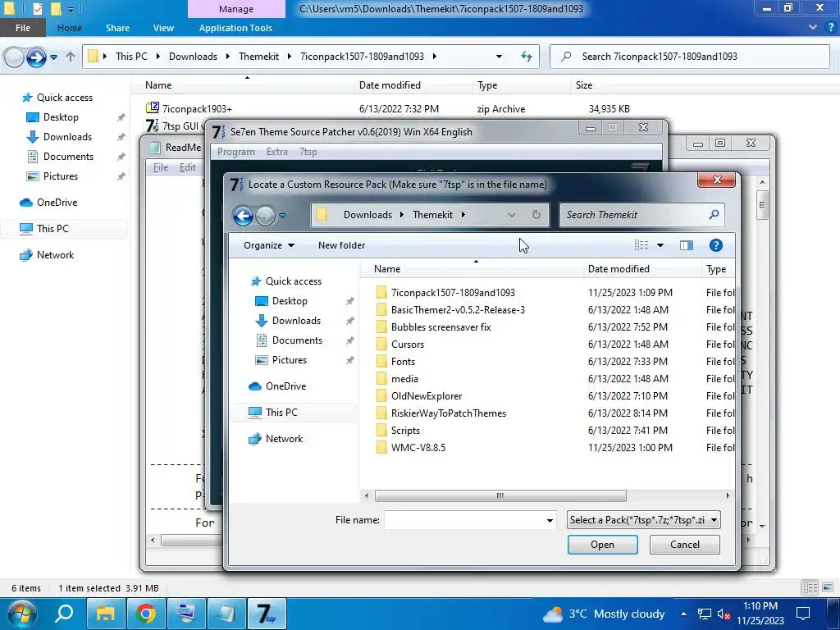Sort by the Date modified column in dialog
The height and width of the screenshot is (630, 840).
(x=619, y=269)
